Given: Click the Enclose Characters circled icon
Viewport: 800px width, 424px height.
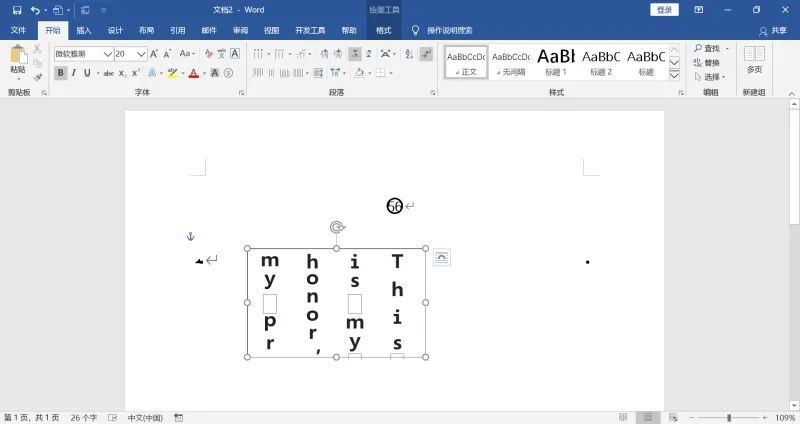Looking at the screenshot, I should click(229, 73).
